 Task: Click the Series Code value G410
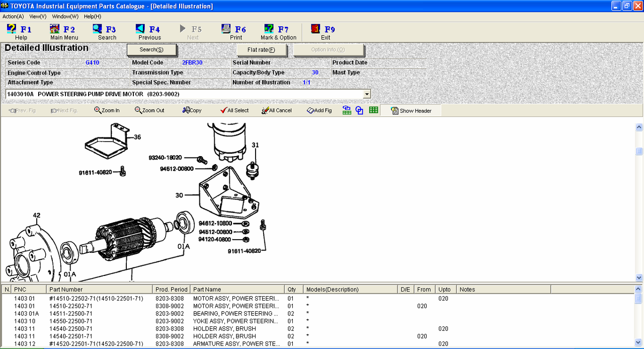(92, 63)
